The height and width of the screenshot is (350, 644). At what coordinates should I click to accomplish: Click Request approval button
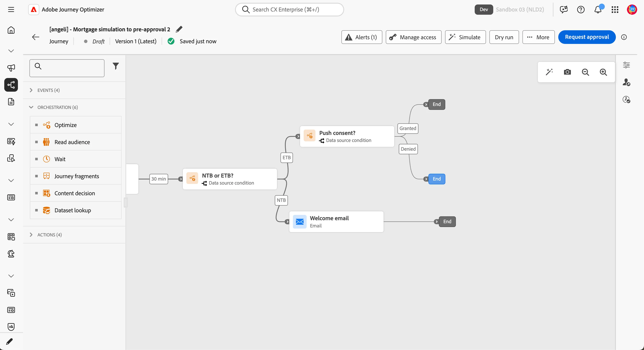(x=587, y=37)
